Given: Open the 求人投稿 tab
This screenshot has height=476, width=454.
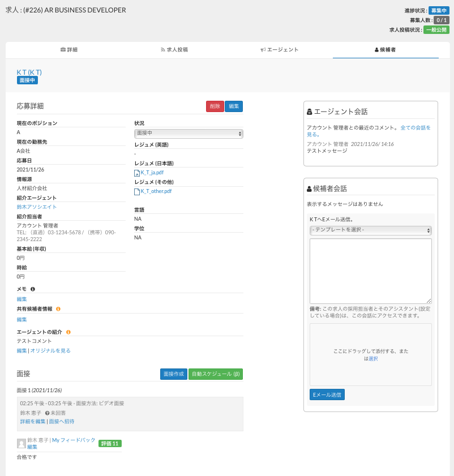Looking at the screenshot, I should pyautogui.click(x=174, y=50).
